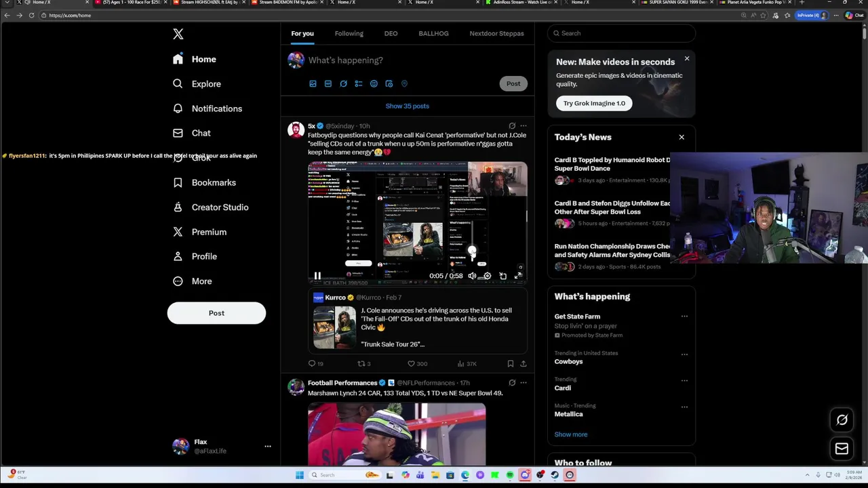View analytics showing 37K views

[467, 364]
